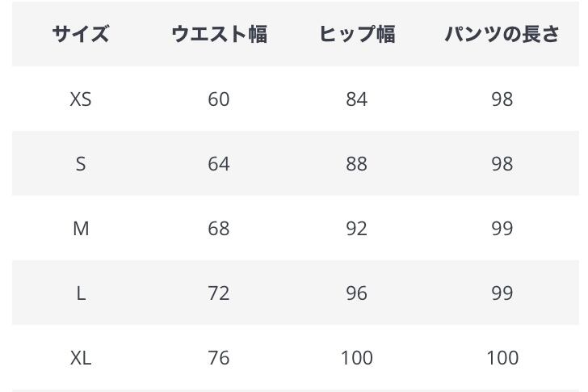Select the M size row label
Image resolution: width=588 pixels, height=392 pixels.
(x=81, y=229)
